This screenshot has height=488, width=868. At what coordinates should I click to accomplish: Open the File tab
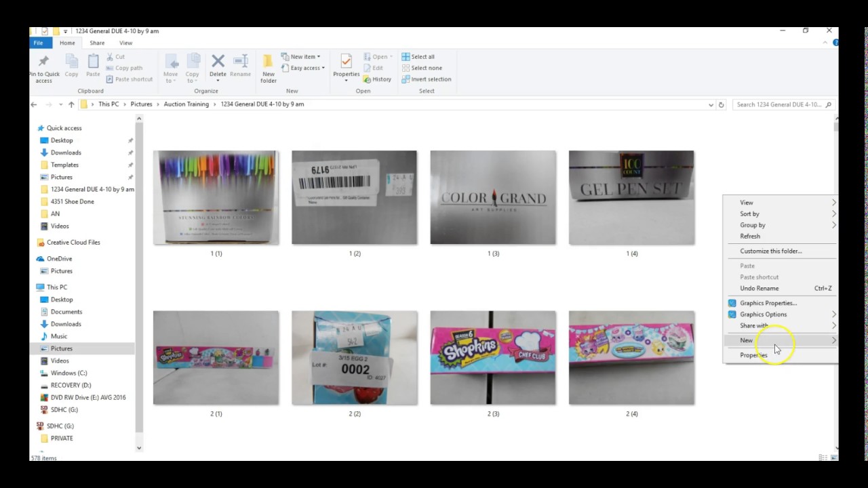39,43
